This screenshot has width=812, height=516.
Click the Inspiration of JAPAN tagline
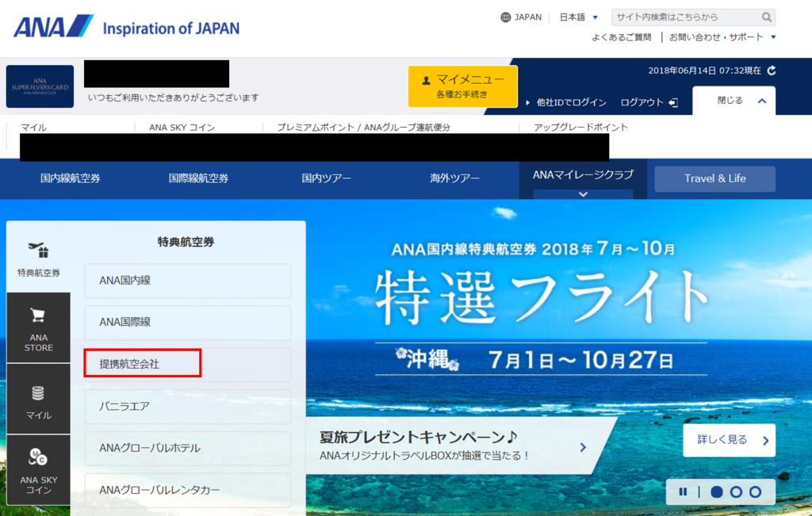click(x=171, y=29)
